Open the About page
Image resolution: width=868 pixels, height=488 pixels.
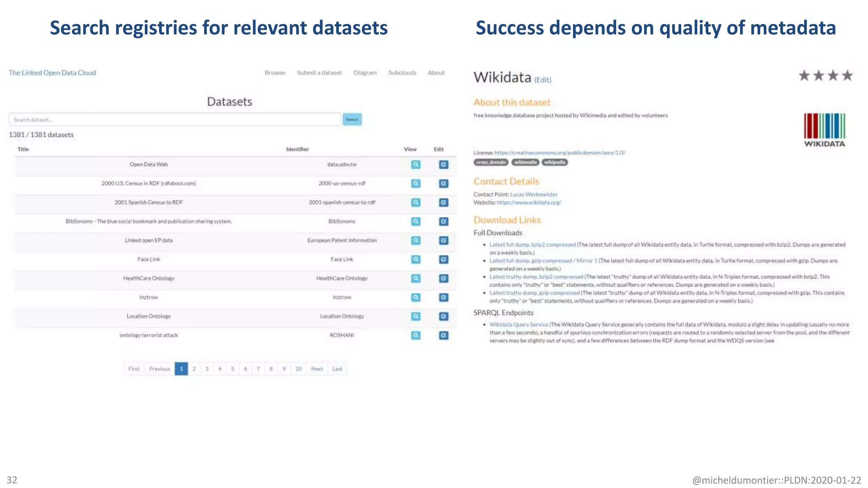pyautogui.click(x=436, y=73)
